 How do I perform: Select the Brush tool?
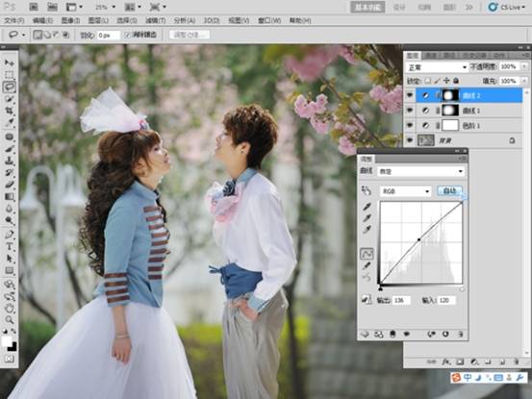pyautogui.click(x=10, y=149)
